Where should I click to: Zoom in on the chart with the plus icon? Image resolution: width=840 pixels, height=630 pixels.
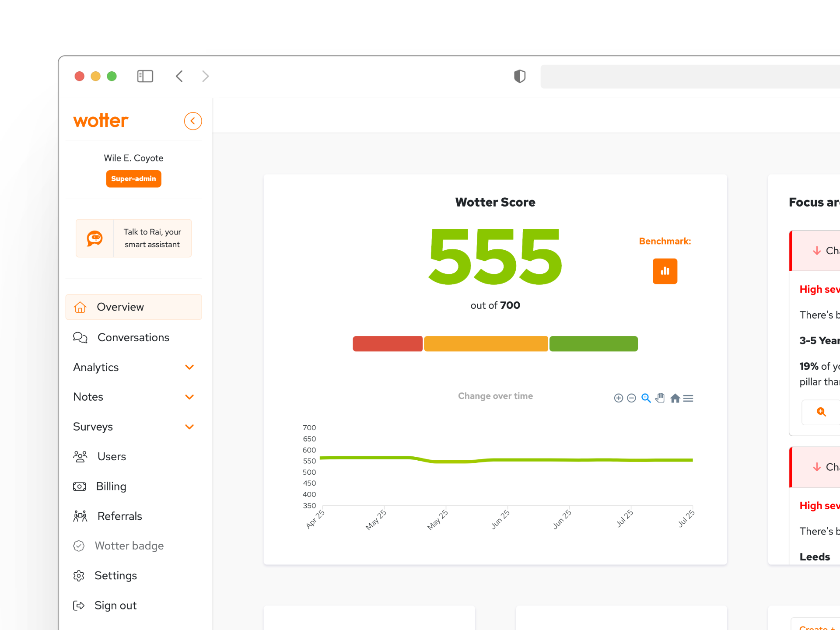(x=618, y=398)
